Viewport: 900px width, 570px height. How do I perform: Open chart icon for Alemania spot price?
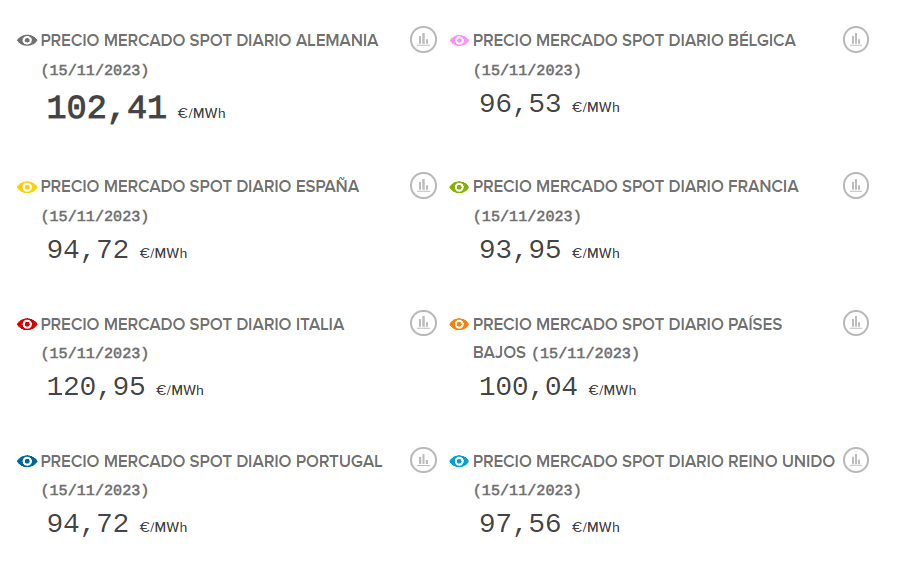click(423, 40)
